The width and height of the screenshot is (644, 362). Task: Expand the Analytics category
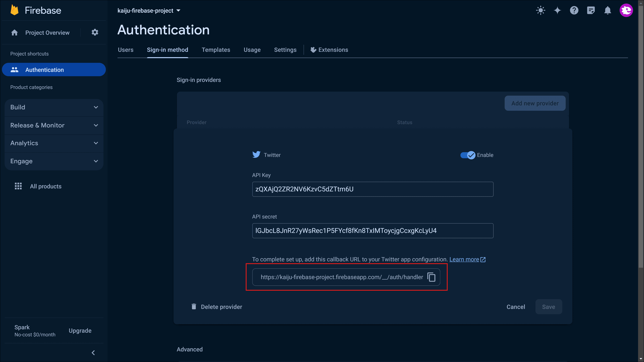(54, 143)
